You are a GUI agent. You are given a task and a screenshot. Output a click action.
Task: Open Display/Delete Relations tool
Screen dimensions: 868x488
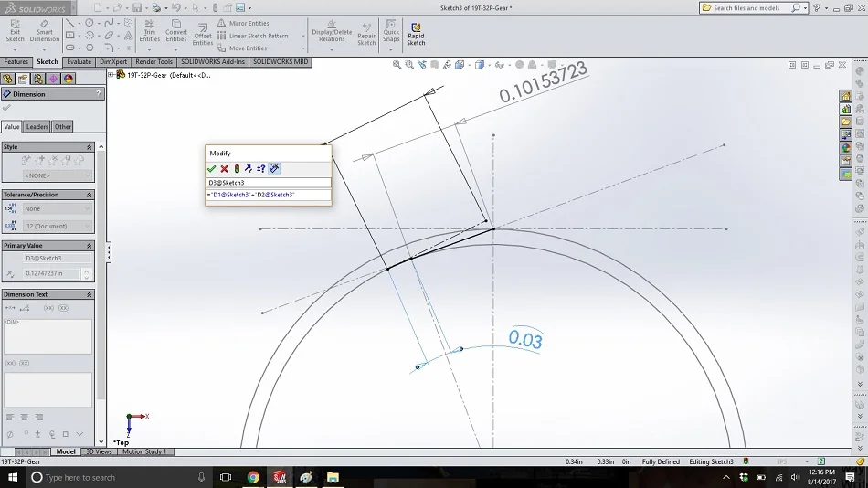(x=332, y=31)
